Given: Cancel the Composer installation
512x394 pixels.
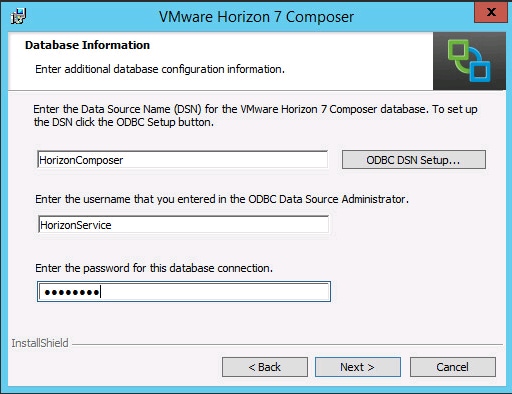Looking at the screenshot, I should coord(453,367).
